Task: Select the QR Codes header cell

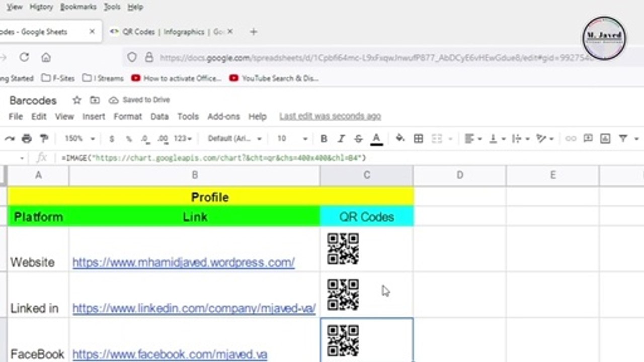Action: tap(367, 217)
